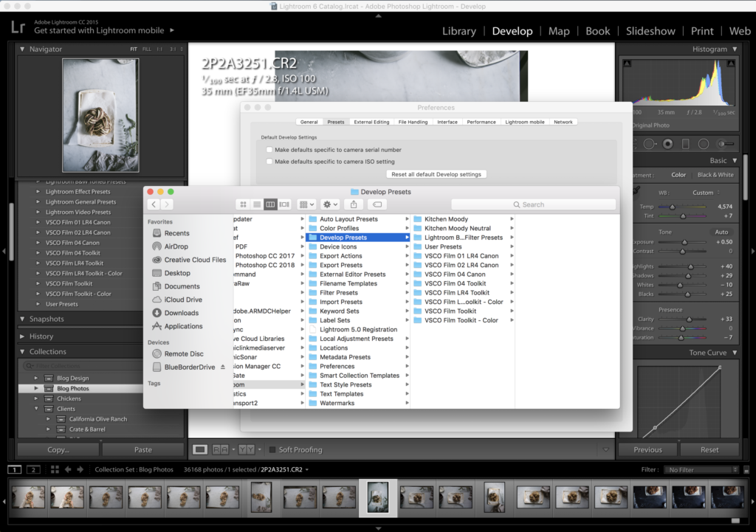Select Red Eye Correction tool
Viewport: 756px width, 532px height.
tap(667, 144)
